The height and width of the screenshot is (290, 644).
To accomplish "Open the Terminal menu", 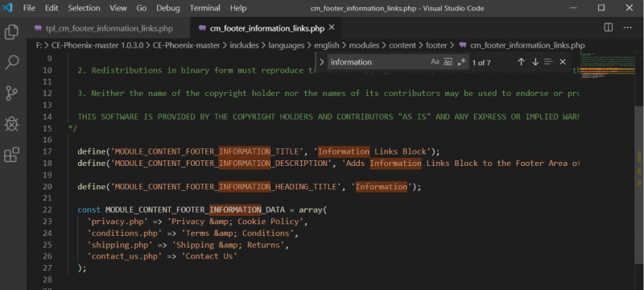I will click(204, 8).
